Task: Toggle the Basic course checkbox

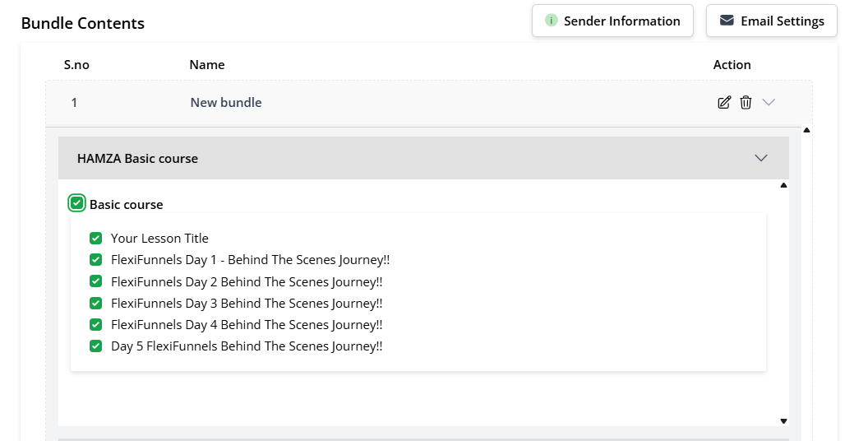Action: click(77, 203)
